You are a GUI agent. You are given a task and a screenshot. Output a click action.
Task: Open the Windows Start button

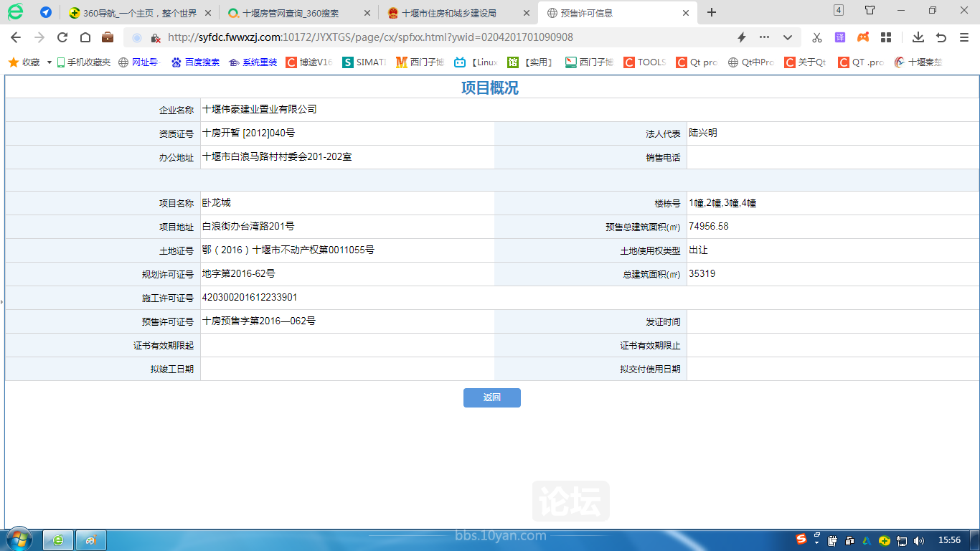point(18,540)
